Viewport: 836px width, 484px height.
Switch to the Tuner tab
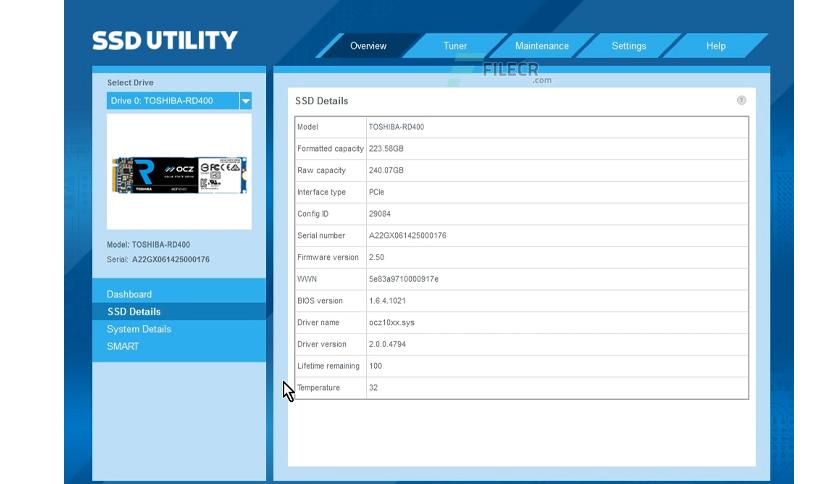tap(455, 46)
